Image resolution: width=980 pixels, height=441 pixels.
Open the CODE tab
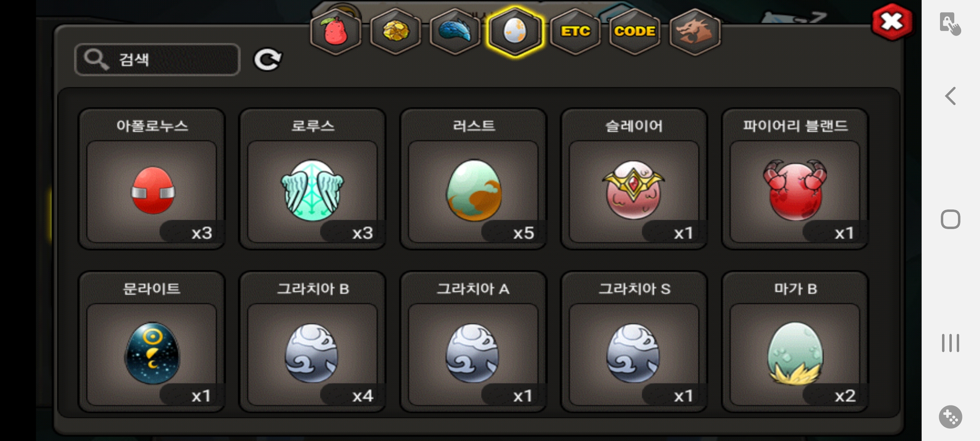click(635, 31)
